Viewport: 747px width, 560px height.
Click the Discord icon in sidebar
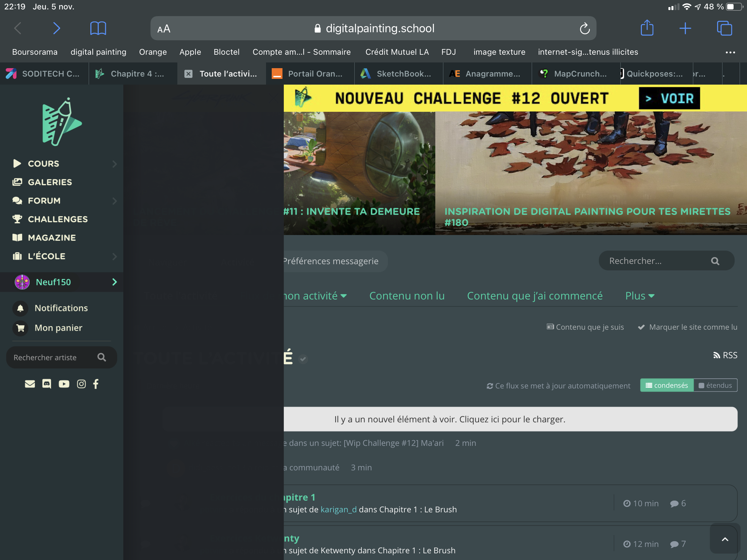pyautogui.click(x=47, y=384)
